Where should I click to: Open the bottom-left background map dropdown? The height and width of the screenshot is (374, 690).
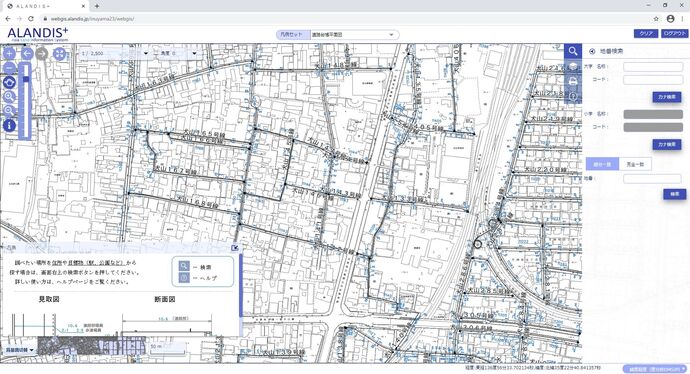19,350
